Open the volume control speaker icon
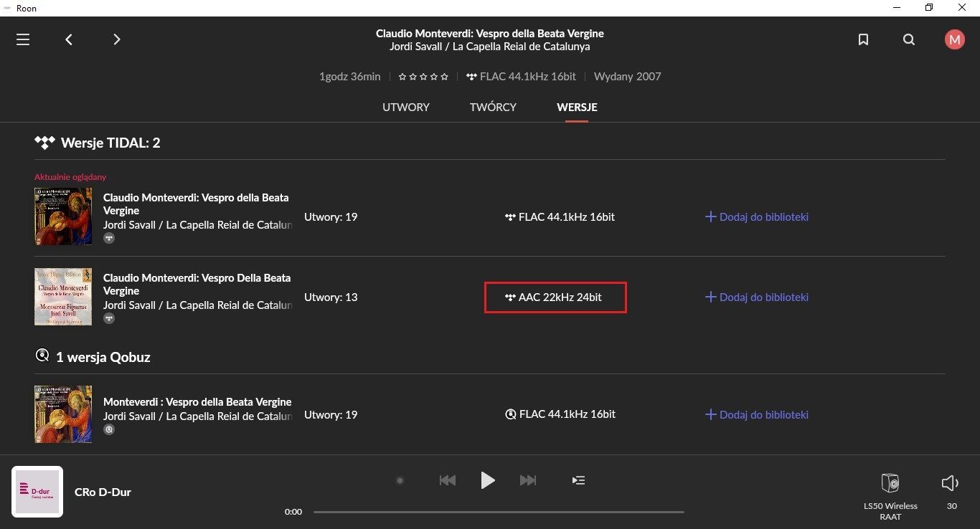The height and width of the screenshot is (529, 980). (x=950, y=483)
